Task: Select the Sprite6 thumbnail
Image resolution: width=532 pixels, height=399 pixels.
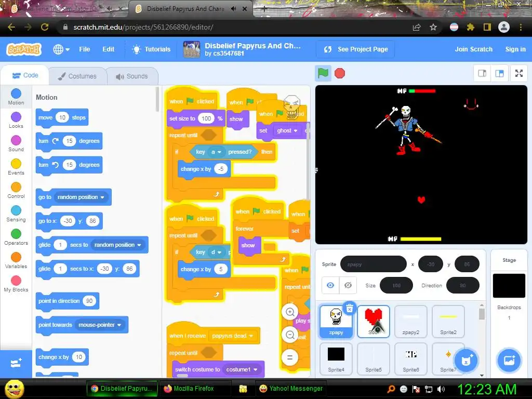Action: [x=410, y=359]
